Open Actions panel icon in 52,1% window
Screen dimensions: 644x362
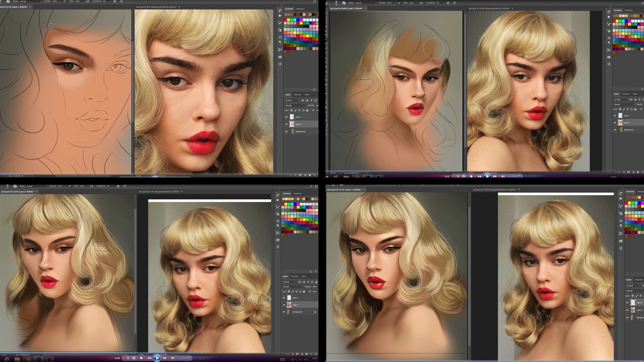[280, 16]
